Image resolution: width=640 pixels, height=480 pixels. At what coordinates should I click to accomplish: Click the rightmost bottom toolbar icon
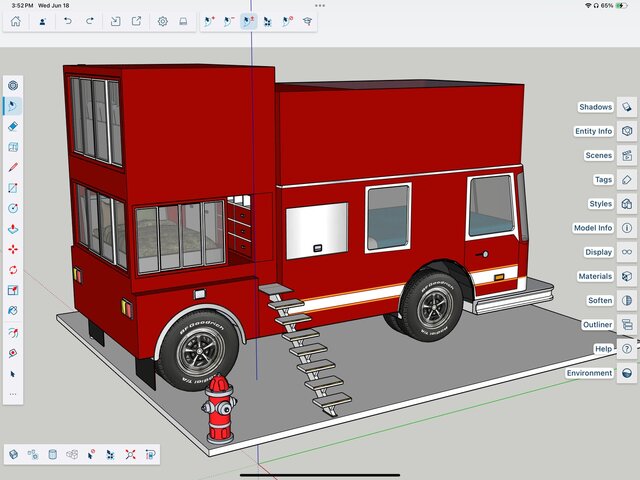(150, 454)
